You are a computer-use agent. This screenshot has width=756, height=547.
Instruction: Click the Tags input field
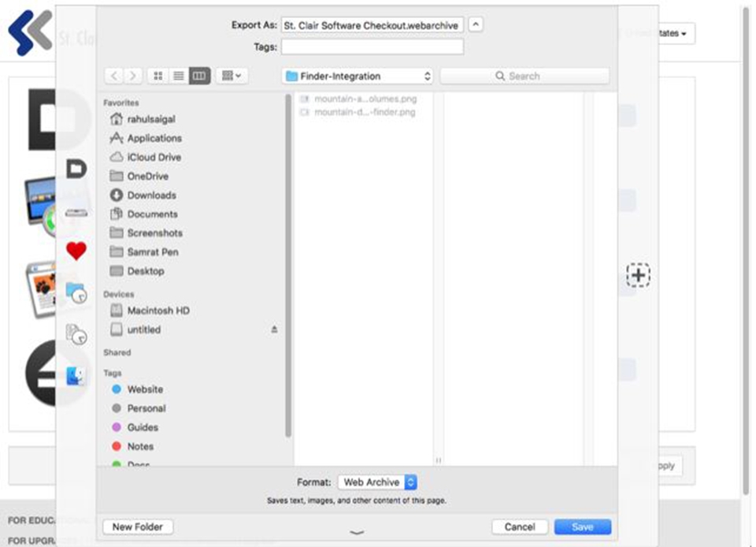(x=372, y=47)
